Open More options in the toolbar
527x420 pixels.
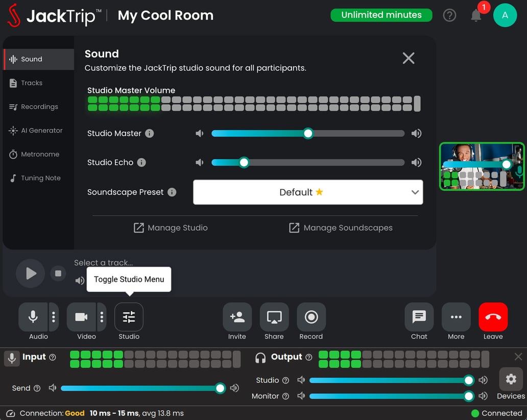click(x=456, y=316)
